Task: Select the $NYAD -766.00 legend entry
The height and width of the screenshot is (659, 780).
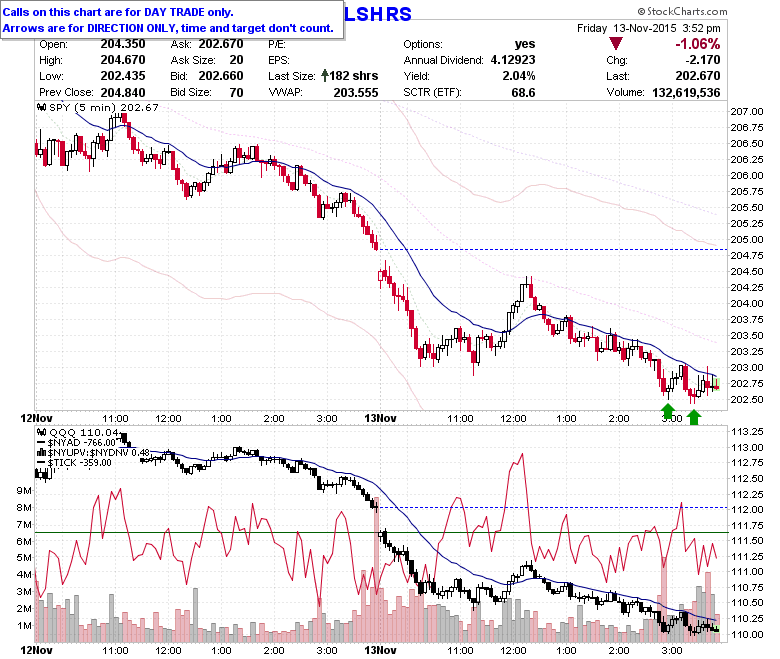Action: pyautogui.click(x=81, y=442)
